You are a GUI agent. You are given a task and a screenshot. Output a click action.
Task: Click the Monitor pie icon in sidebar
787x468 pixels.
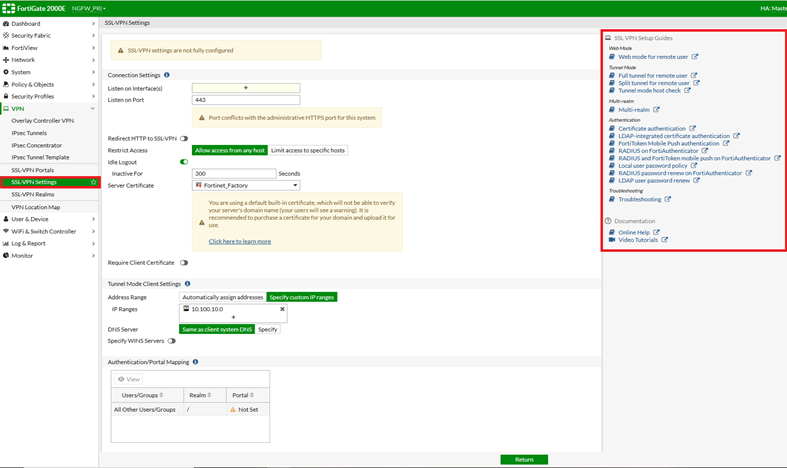(6, 256)
